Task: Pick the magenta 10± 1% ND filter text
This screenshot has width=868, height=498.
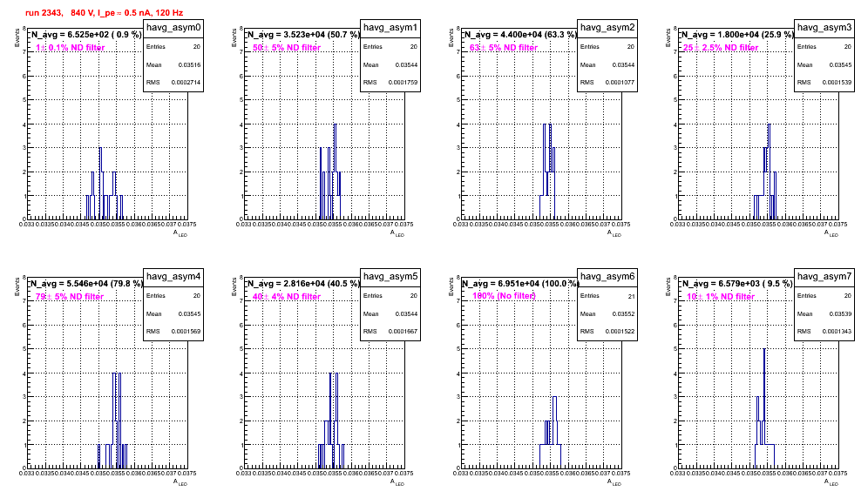Action: [x=721, y=297]
